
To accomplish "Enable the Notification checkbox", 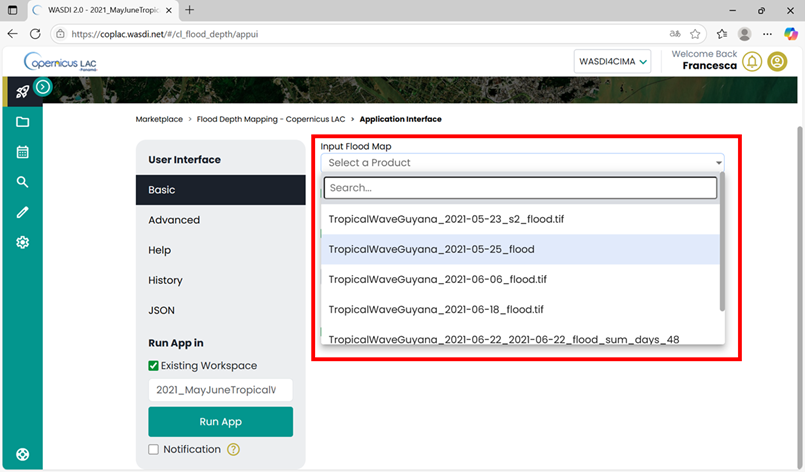I will (153, 449).
